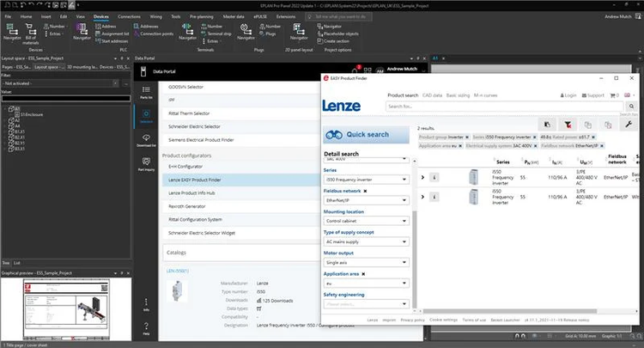Click the Search for... input field
The width and height of the screenshot is (644, 348).
click(504, 107)
